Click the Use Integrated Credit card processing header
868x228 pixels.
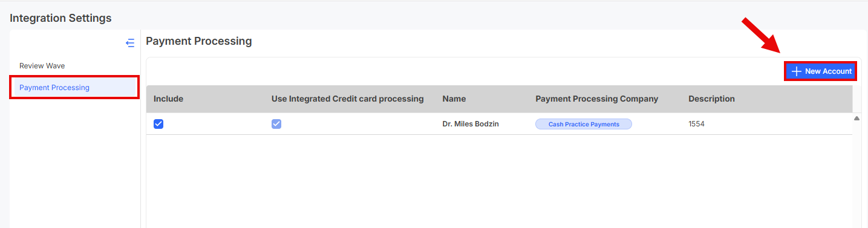pyautogui.click(x=347, y=99)
